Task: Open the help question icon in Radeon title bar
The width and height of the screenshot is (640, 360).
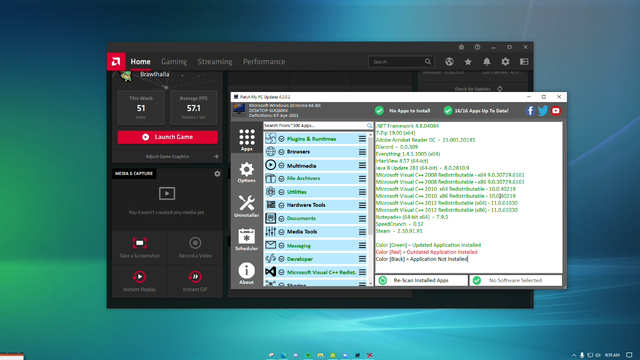Action: (477, 47)
